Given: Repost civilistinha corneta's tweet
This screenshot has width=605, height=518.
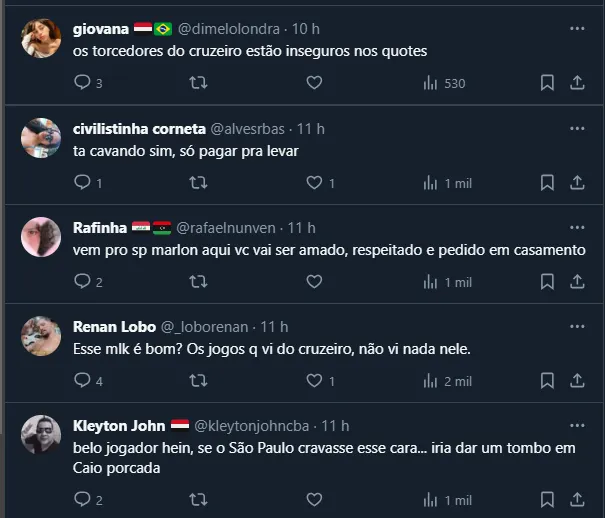Looking at the screenshot, I should [199, 183].
